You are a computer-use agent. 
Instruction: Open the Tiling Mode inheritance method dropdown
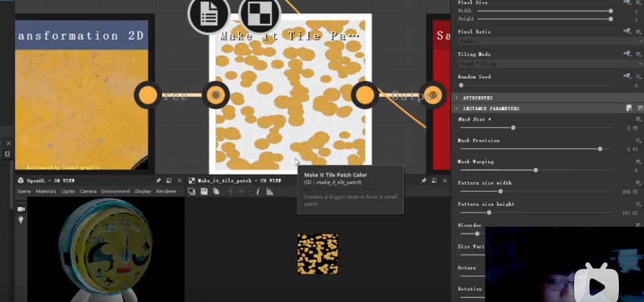(x=627, y=54)
